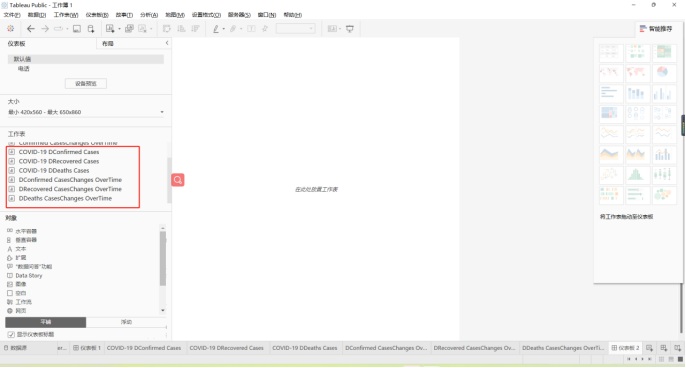Viewport: 686px width, 368px height.
Task: Select COVID-19 DRecovered Cases in sheets list
Action: coord(59,161)
